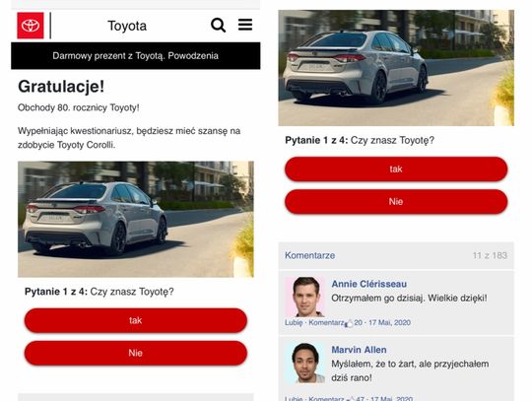The width and height of the screenshot is (532, 401).
Task: Open the hamburger menu icon
Action: click(245, 25)
